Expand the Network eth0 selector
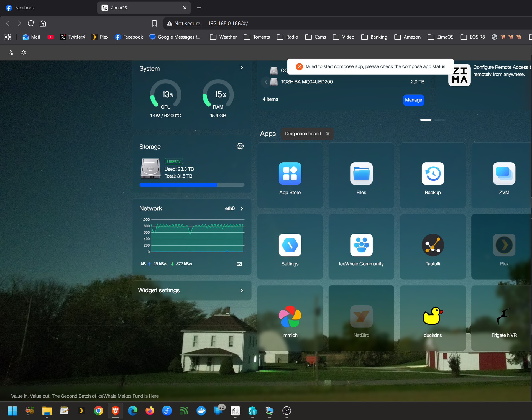This screenshot has width=532, height=420. point(242,208)
